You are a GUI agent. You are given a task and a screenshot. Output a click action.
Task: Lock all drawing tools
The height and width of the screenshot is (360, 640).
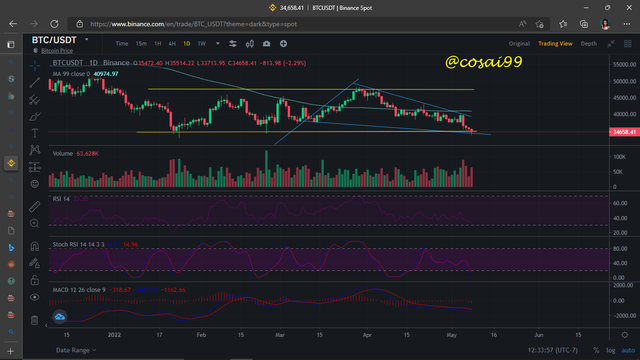tap(35, 280)
